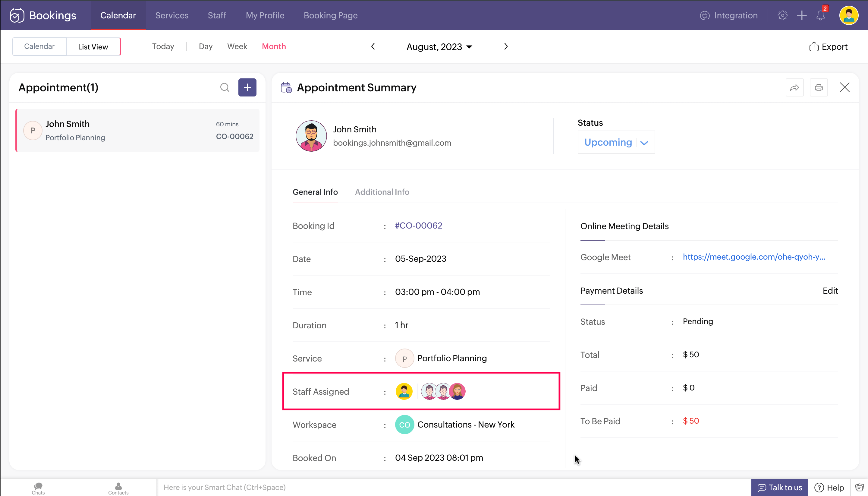Open the Chats icon in bottom bar
Screen dimensions: 868x496
(x=38, y=488)
